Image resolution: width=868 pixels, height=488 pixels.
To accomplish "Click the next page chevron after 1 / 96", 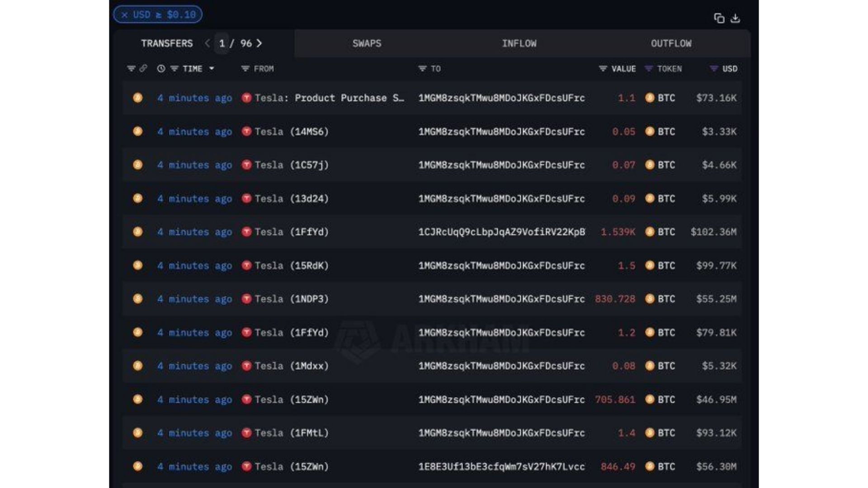I will tap(260, 43).
